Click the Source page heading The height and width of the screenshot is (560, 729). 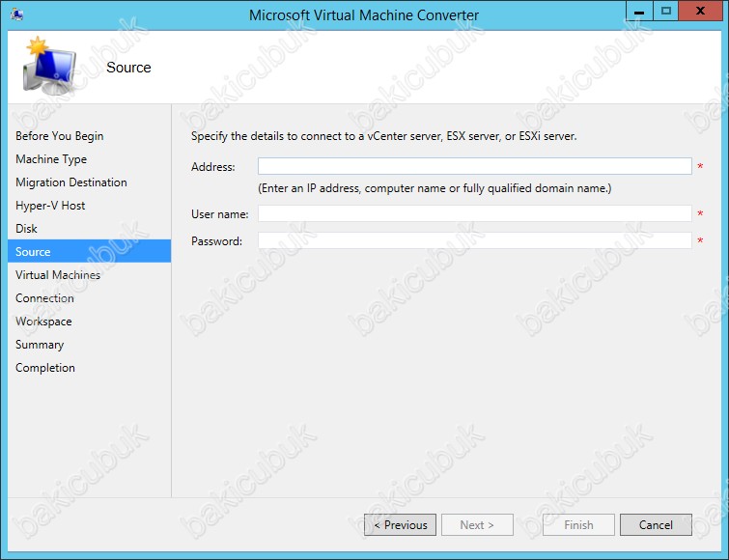click(128, 68)
